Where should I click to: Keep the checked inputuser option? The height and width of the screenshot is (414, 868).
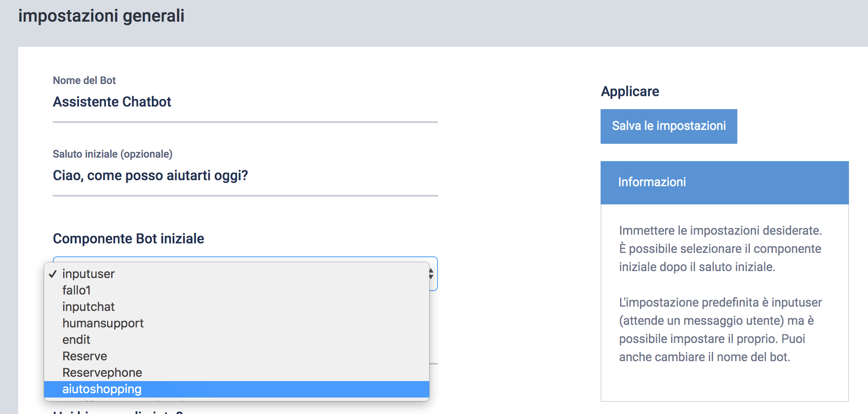click(x=237, y=274)
